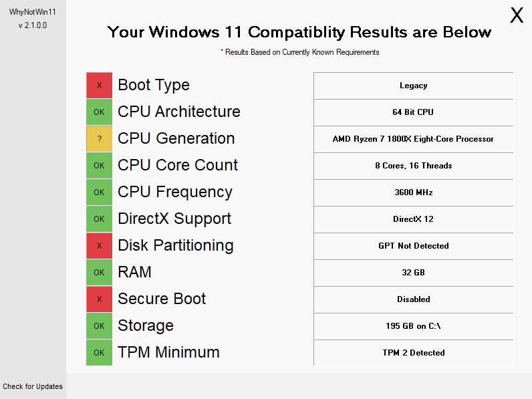Click the green OK icon beside RAM
Viewport: 532px width, 399px height.
point(99,273)
